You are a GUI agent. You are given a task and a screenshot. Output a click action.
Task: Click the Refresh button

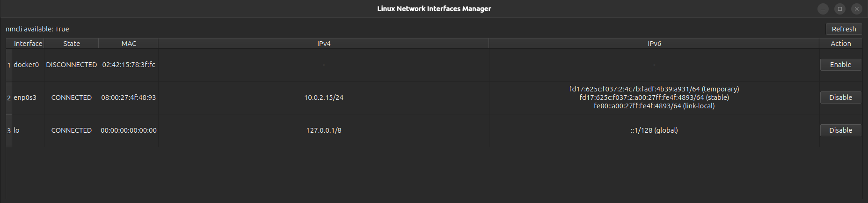click(844, 29)
